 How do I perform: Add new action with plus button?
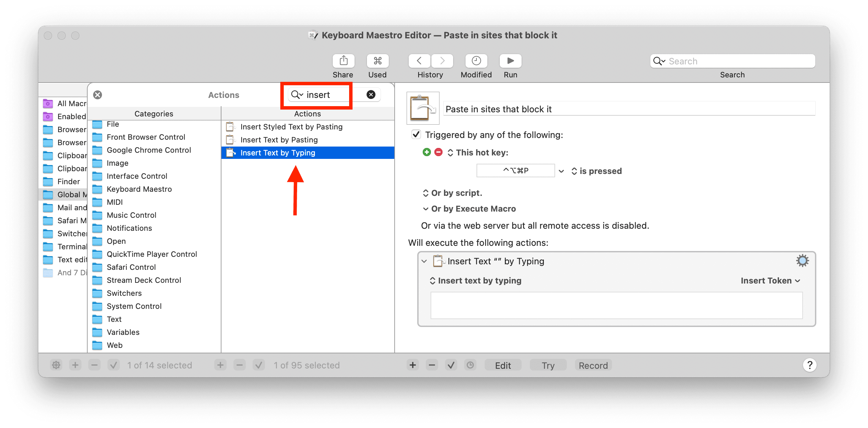(413, 365)
